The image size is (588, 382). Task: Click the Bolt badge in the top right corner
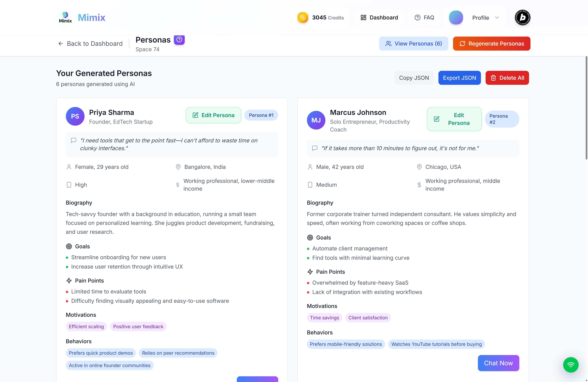(523, 17)
